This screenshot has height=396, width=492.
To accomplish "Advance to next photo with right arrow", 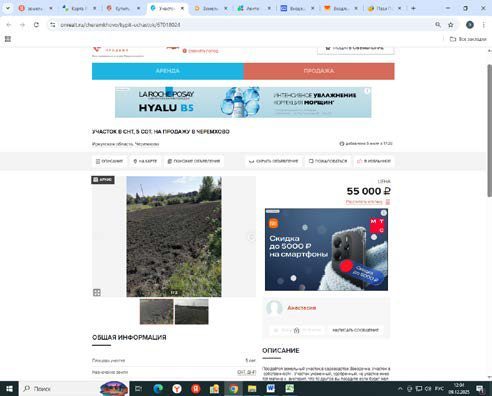I will click(x=251, y=237).
